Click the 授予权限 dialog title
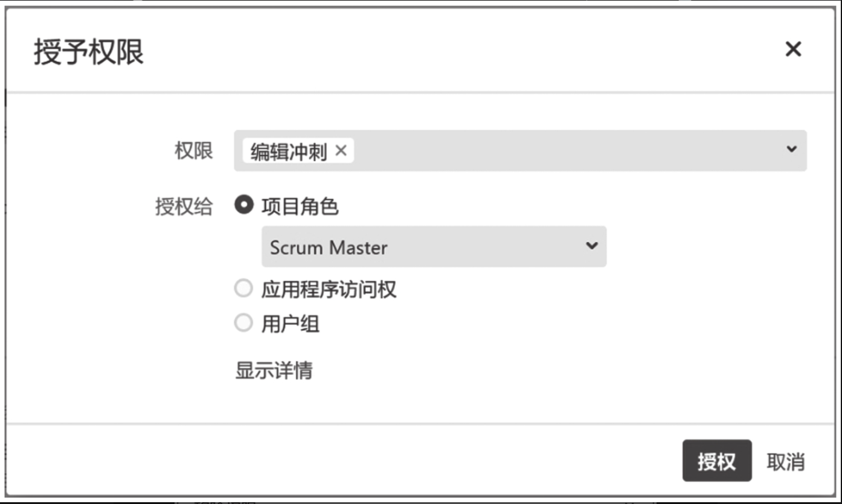842x504 pixels. (89, 52)
